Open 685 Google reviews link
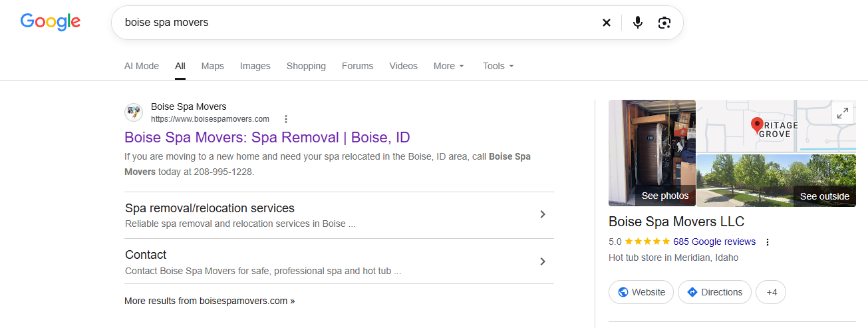 pyautogui.click(x=714, y=242)
